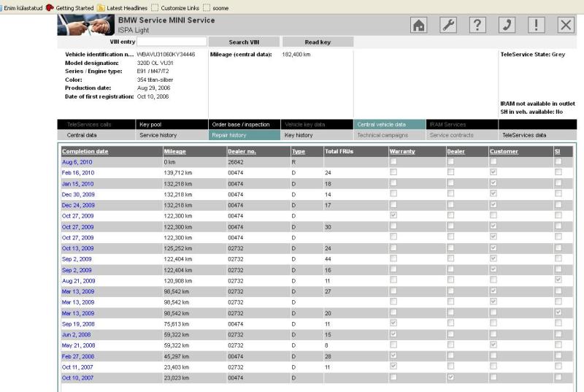The image size is (584, 392).
Task: Sort table by Completion date column header
Action: (85, 151)
